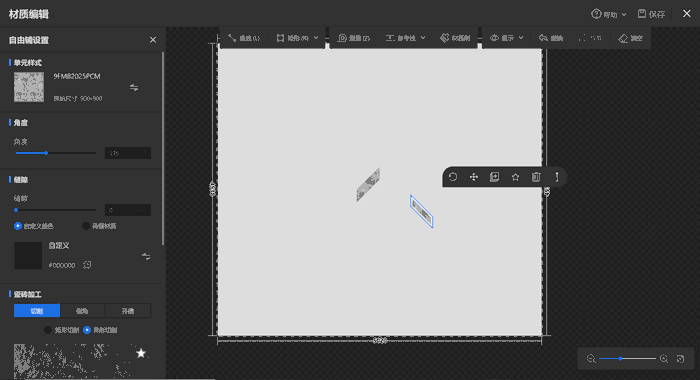This screenshot has height=380, width=700.
Task: Select the gap material radio option
Action: (86, 226)
